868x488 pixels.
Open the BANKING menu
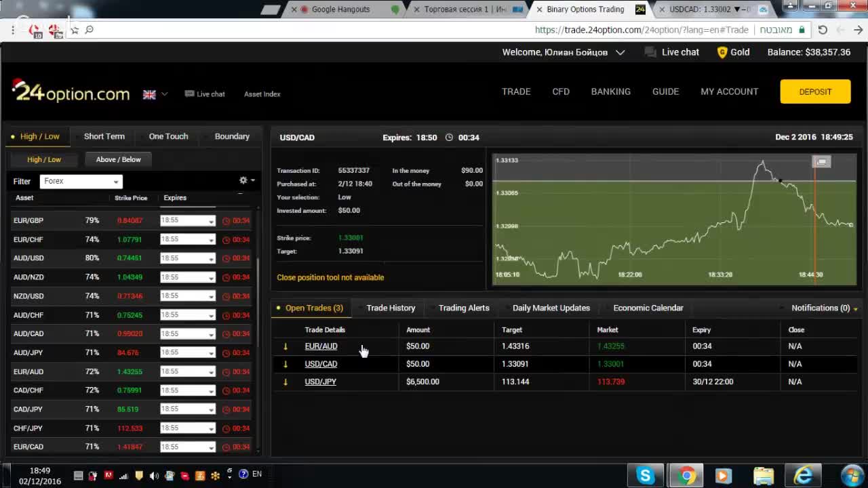click(x=610, y=91)
